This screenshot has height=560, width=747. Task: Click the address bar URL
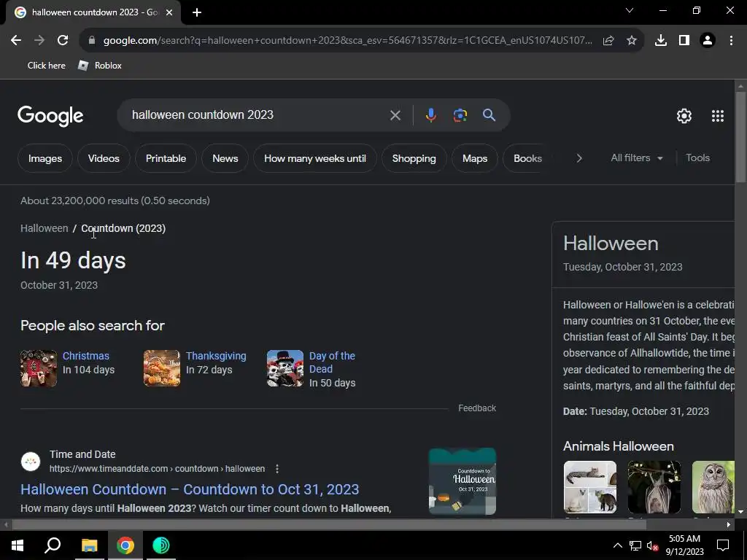[x=348, y=41]
